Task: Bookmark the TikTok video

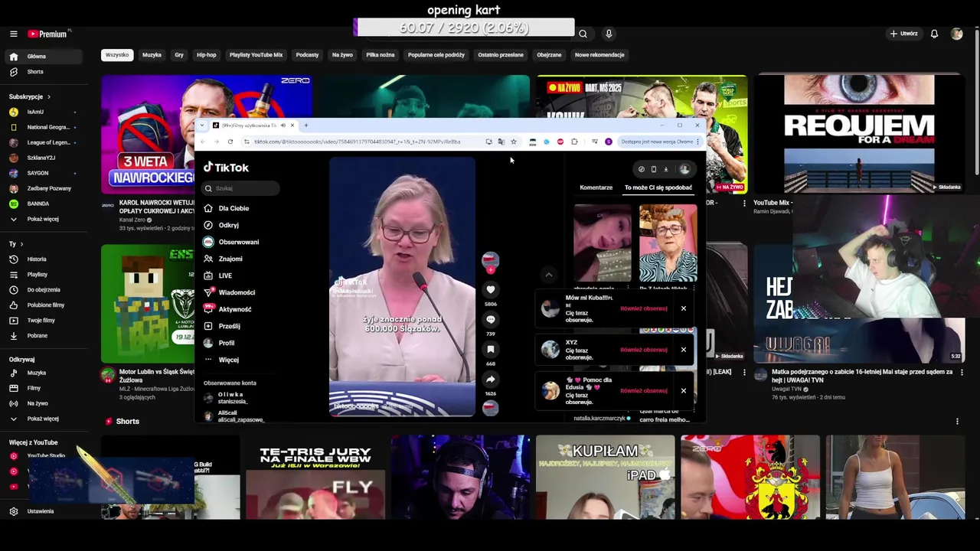Action: pos(491,349)
